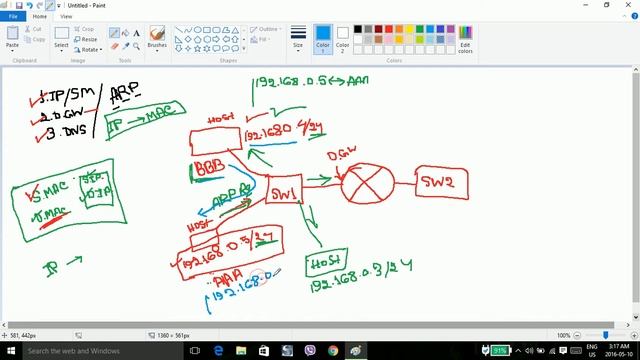Pick the red color swatch
The width and height of the screenshot is (640, 360).
(x=389, y=29)
